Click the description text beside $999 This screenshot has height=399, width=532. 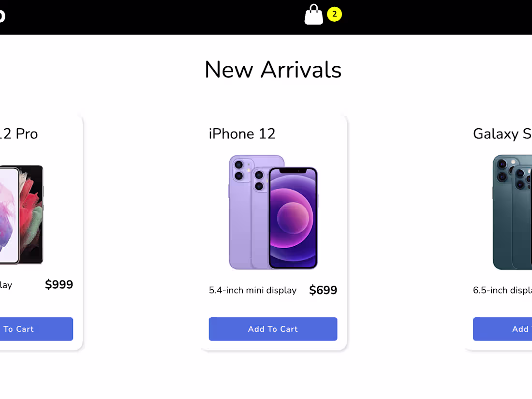pyautogui.click(x=6, y=285)
